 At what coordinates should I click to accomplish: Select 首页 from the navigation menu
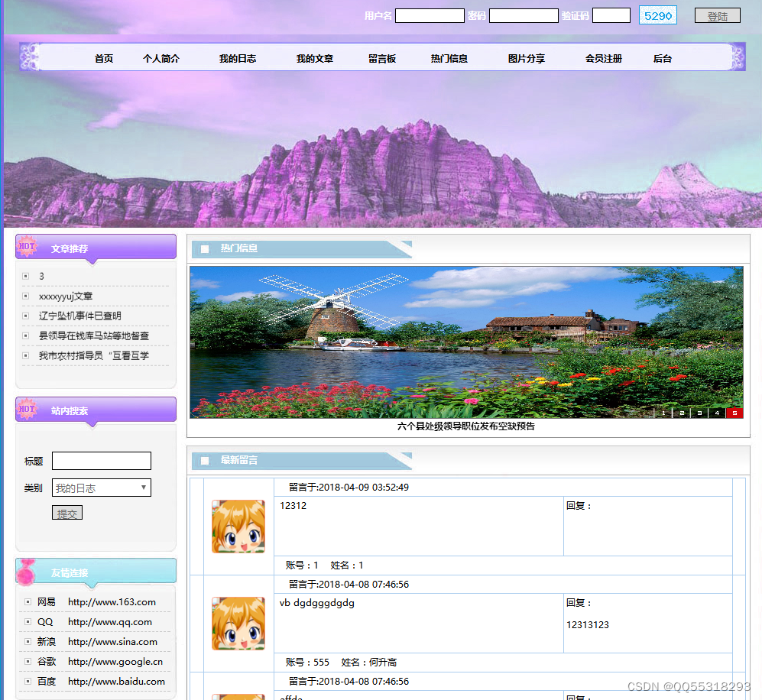[x=103, y=57]
